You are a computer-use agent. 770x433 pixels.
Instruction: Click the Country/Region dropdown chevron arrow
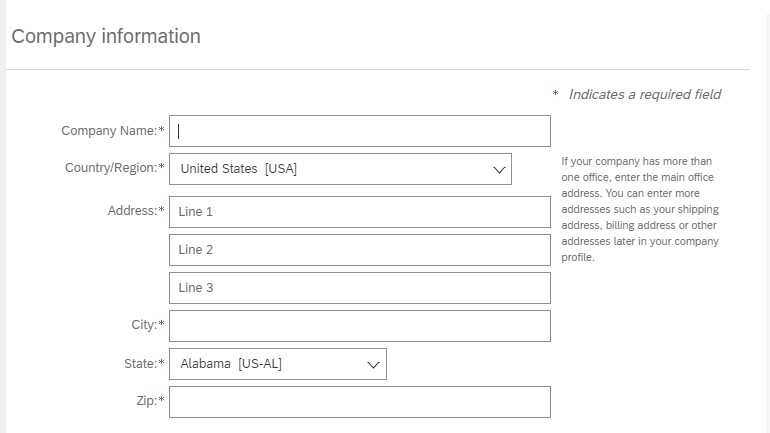(x=499, y=169)
